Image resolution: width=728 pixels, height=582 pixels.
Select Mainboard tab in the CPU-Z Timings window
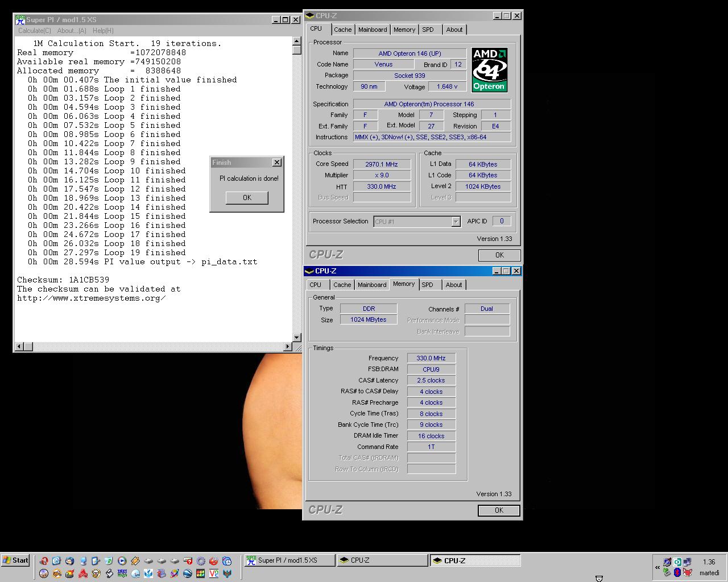[x=372, y=285]
